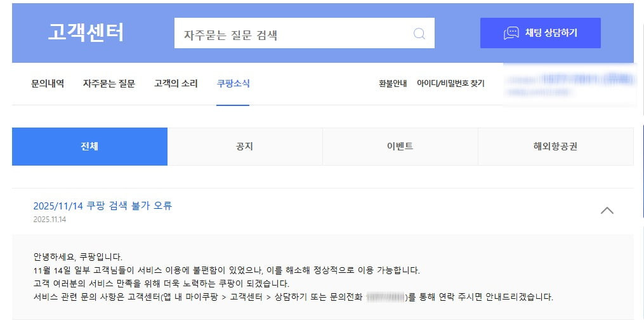Click the greeting line 안녕하세요, 쿠팡입니다.
644x323 pixels.
[78, 257]
